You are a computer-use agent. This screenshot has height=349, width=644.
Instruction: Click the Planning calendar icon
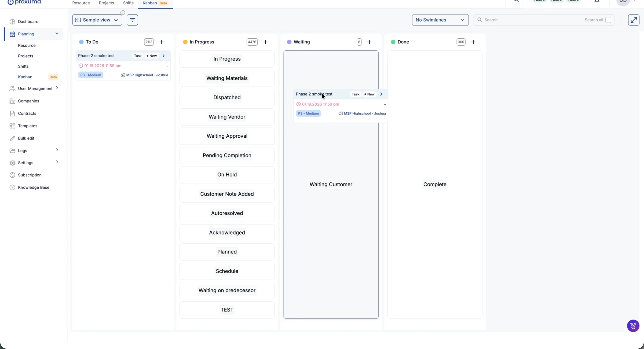click(x=12, y=34)
